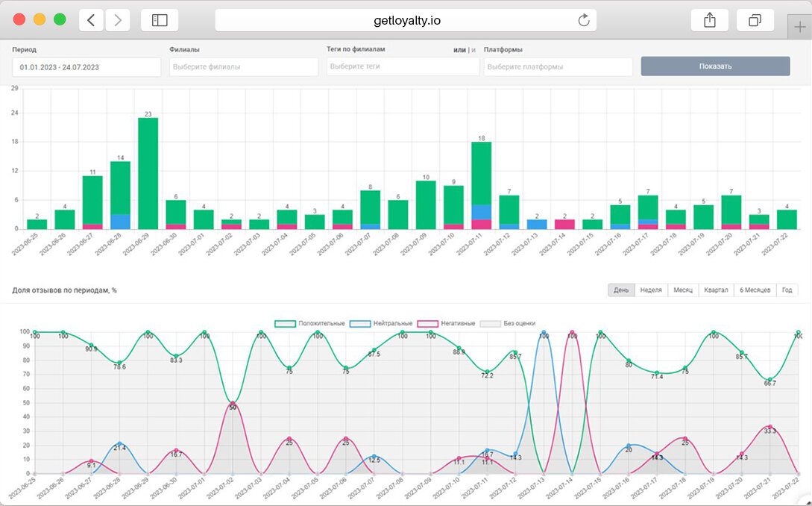Toggle the Safari sidebar icon
This screenshot has width=812, height=506.
tap(160, 20)
